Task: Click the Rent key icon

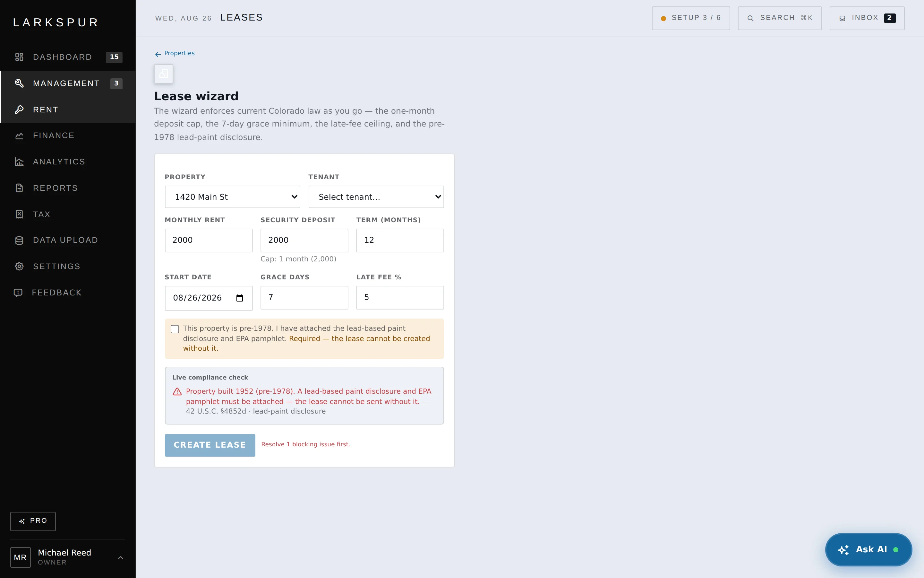Action: tap(19, 110)
